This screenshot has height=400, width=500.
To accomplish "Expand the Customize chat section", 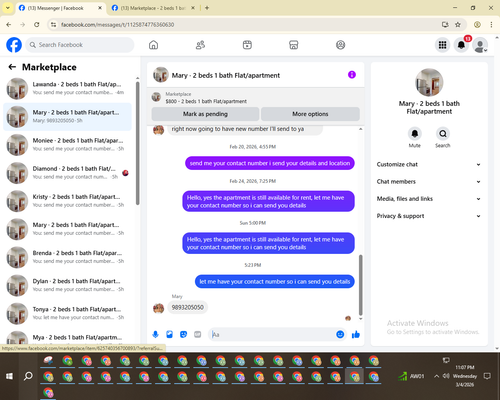I will (429, 164).
